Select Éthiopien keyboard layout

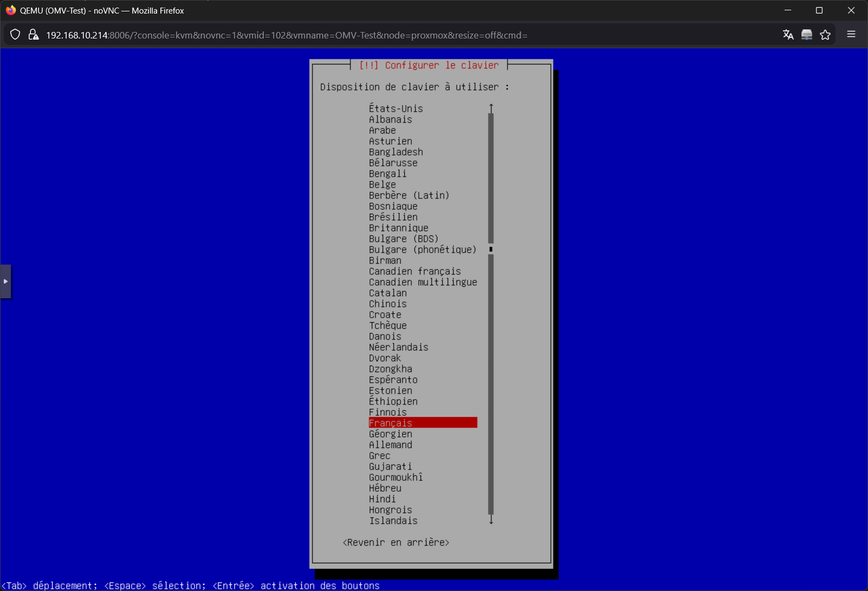[393, 401]
